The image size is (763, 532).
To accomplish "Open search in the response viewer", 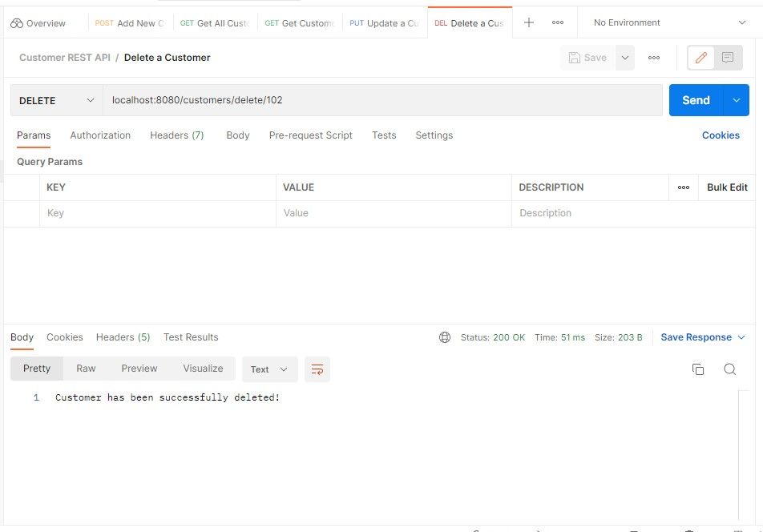I will point(730,369).
